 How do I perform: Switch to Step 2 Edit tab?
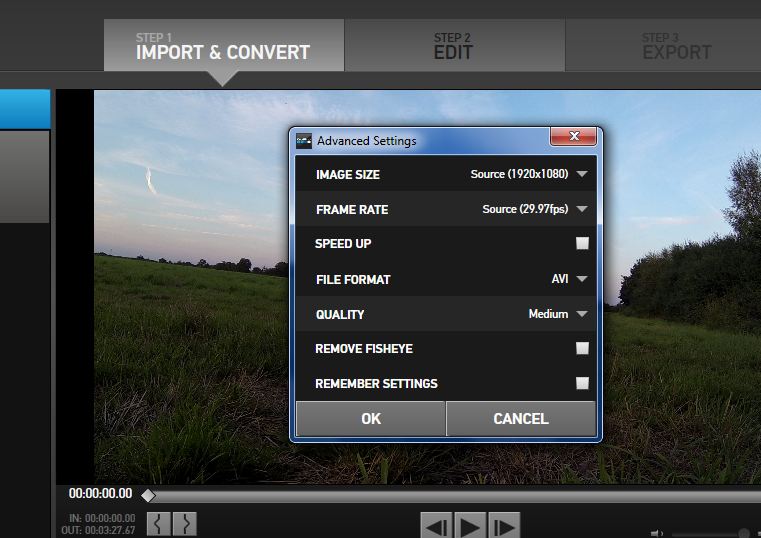click(453, 46)
